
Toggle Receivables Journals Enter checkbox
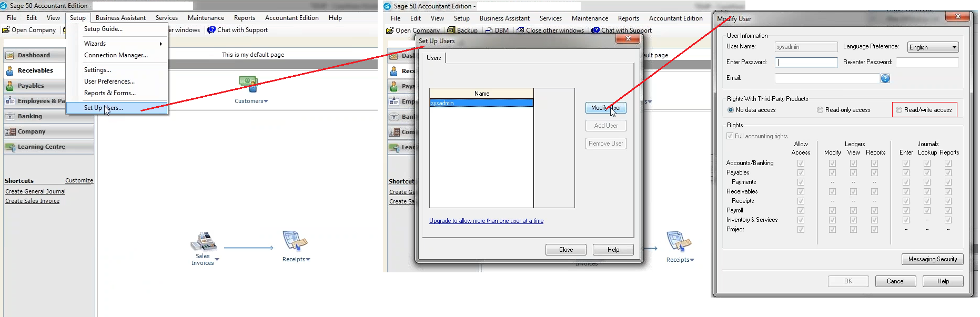coord(906,192)
